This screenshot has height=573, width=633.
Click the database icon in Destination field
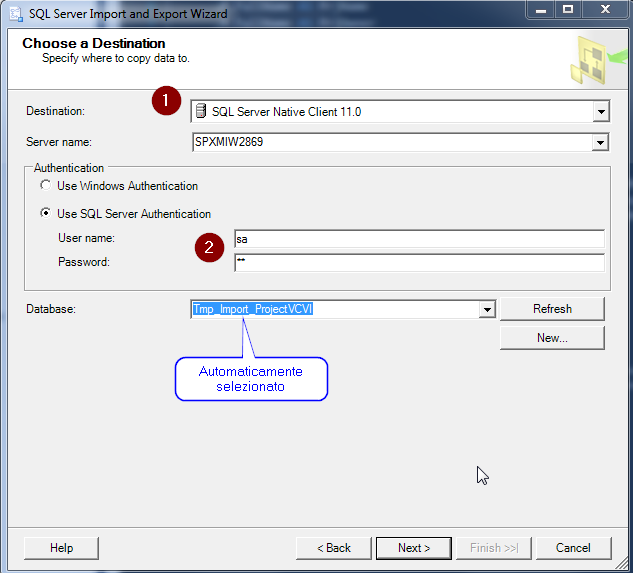click(201, 111)
